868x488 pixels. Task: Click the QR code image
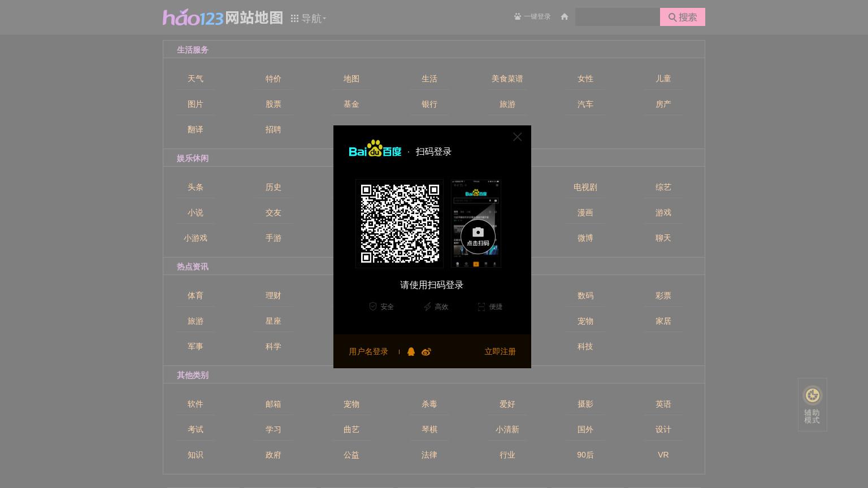(x=400, y=224)
